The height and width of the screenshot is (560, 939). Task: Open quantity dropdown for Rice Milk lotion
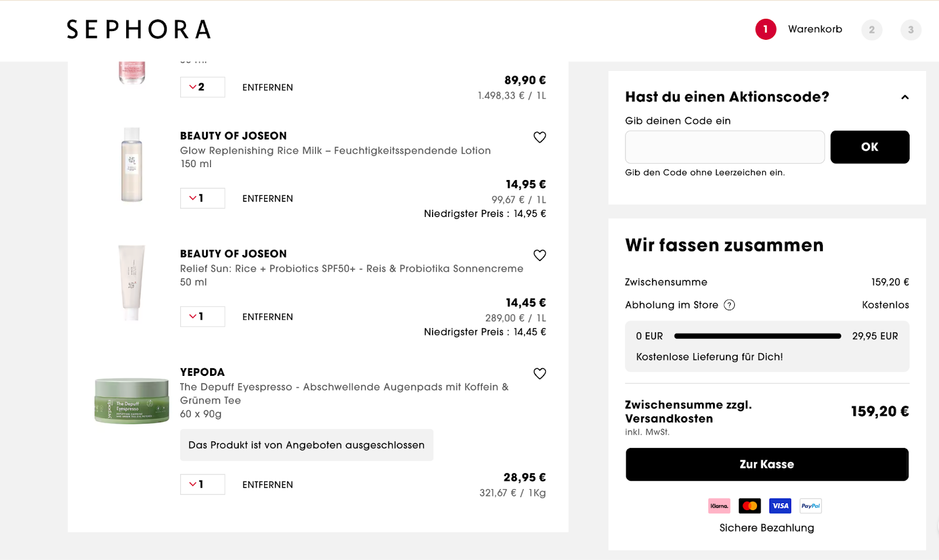click(202, 198)
